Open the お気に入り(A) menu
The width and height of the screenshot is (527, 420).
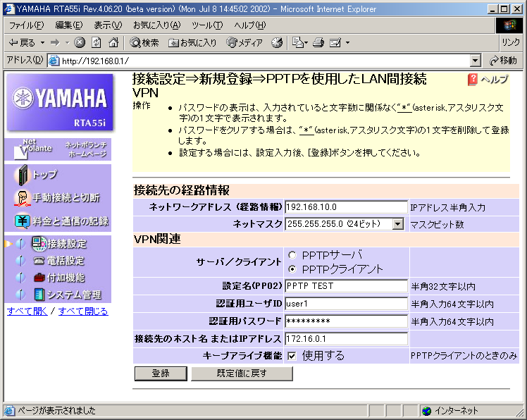[156, 25]
